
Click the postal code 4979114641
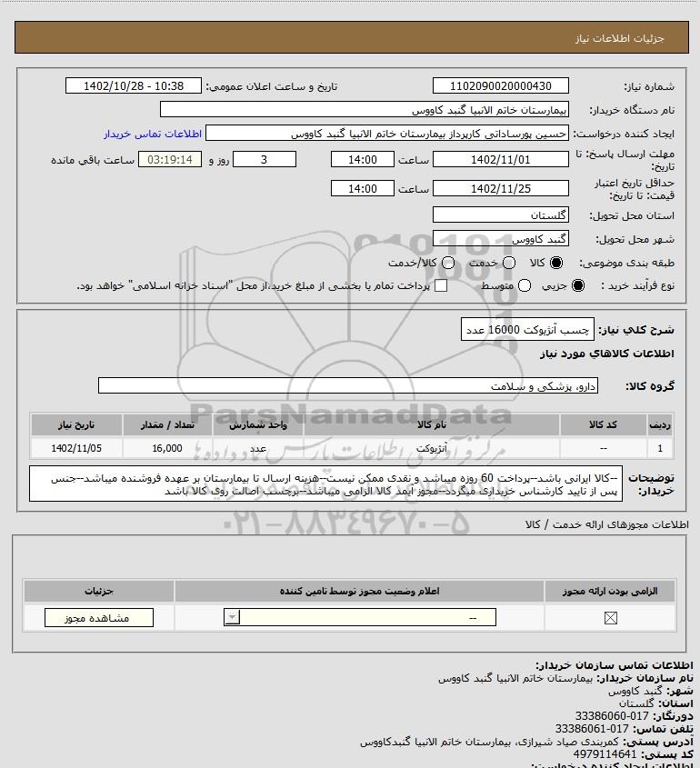click(x=605, y=754)
